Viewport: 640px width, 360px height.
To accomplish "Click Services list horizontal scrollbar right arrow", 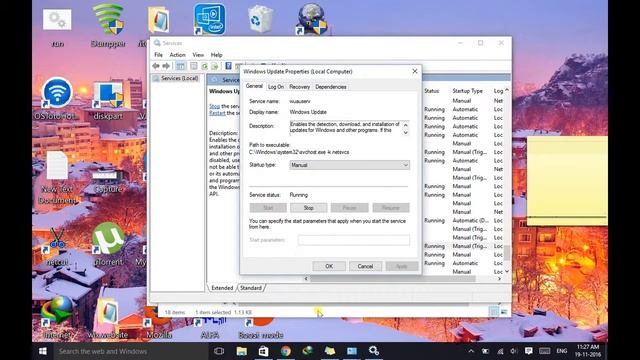I will pyautogui.click(x=499, y=279).
